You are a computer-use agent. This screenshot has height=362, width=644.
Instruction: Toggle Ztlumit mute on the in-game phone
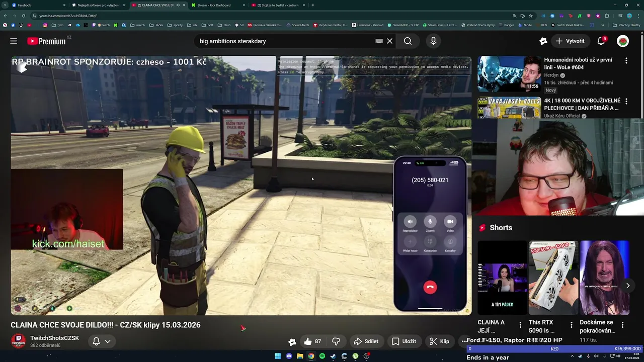point(430,222)
